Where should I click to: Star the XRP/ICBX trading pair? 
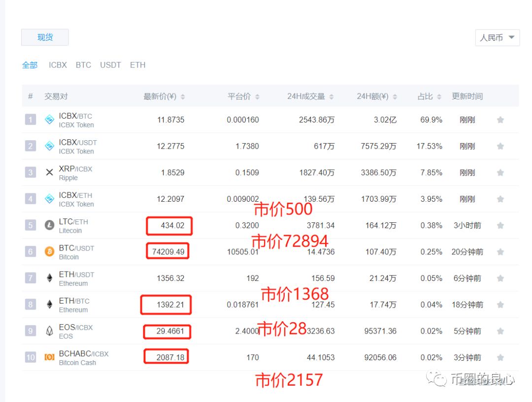pos(500,173)
